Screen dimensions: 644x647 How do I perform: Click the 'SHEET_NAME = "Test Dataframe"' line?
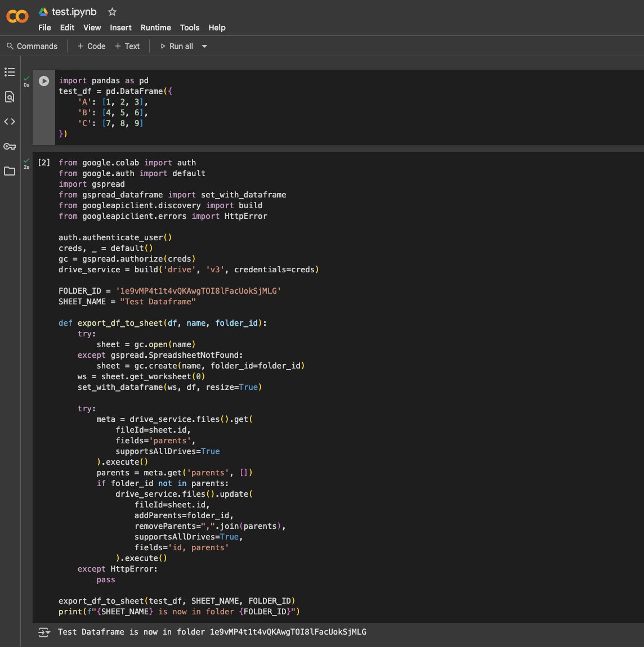coord(127,302)
